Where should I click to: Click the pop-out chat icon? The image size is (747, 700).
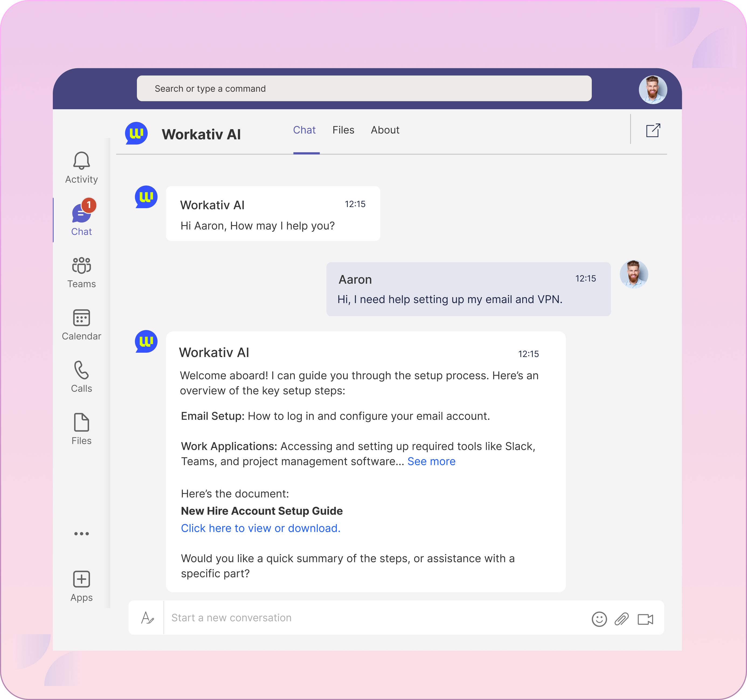coord(653,131)
